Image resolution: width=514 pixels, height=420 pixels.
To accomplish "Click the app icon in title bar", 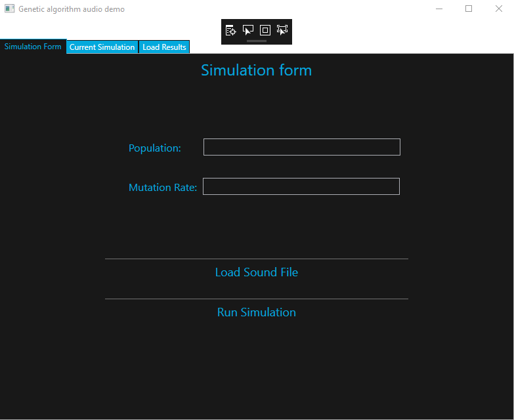I will coord(9,9).
